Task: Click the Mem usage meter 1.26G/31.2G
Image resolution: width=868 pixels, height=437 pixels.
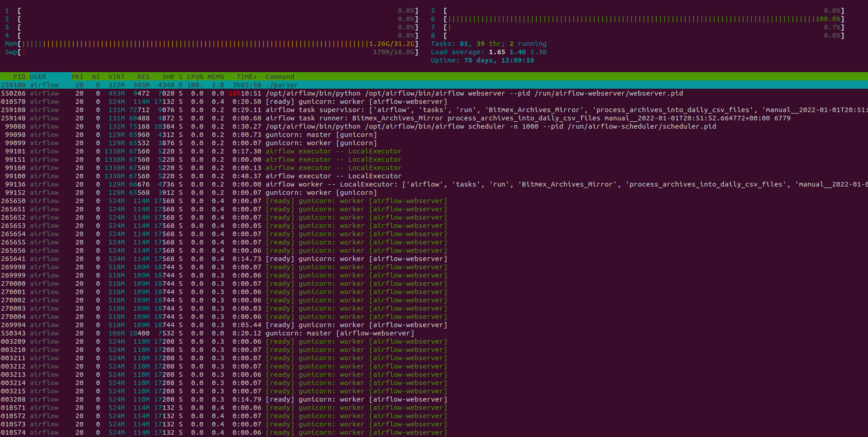Action: coord(211,44)
